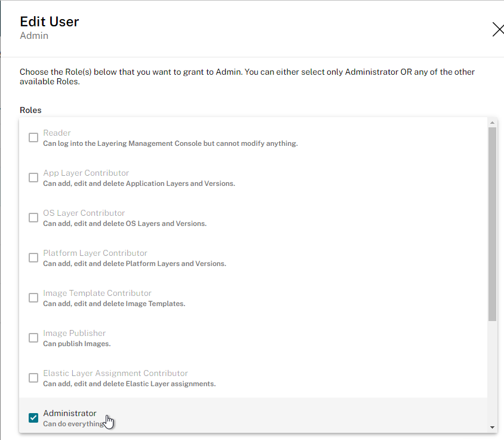Check the Reader role checkbox
The image size is (504, 440).
pos(33,137)
